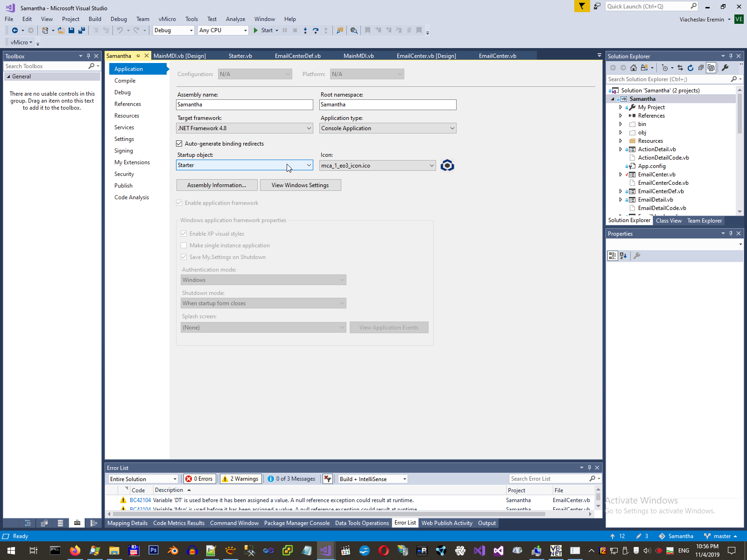Click the Undo toolbar icon
Screen dimensions: 747x560
120,30
